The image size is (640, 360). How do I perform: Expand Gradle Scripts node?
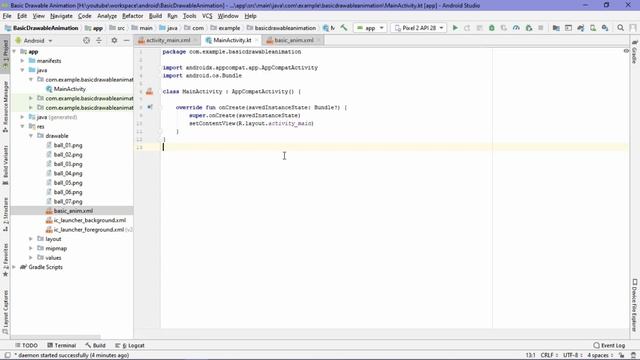point(15,267)
